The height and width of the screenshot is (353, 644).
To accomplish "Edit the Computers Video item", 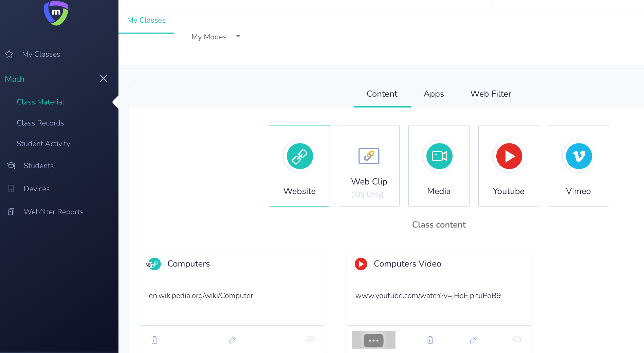I will coord(474,340).
